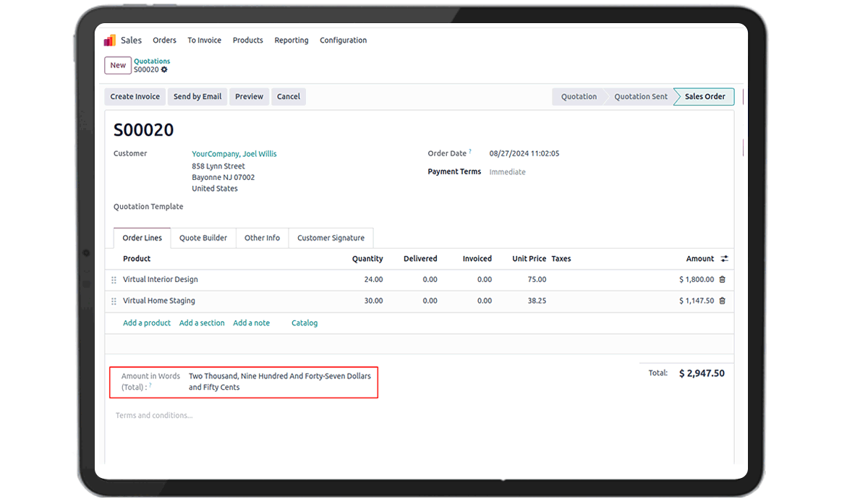Click into the Terms and conditions field
868x504 pixels.
click(x=154, y=416)
